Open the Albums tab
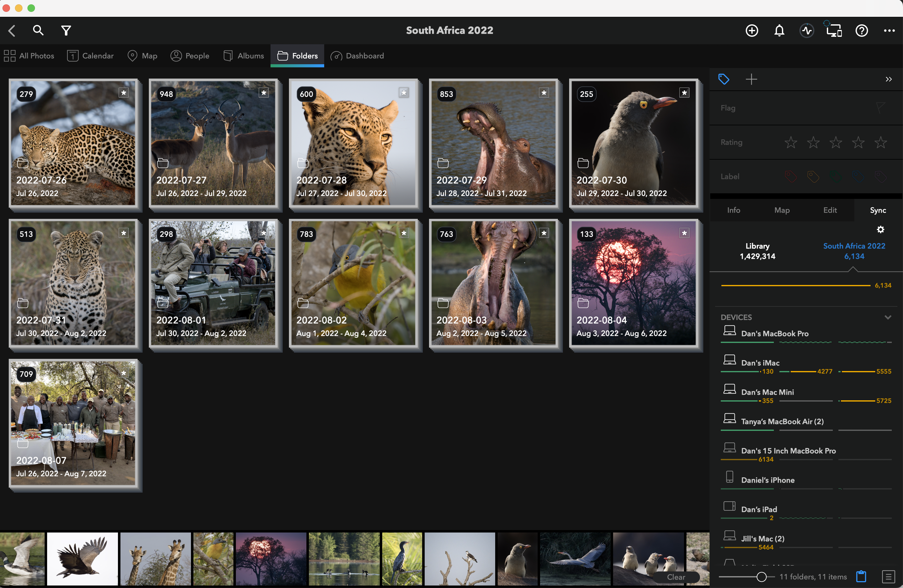This screenshot has width=903, height=588. tap(244, 56)
